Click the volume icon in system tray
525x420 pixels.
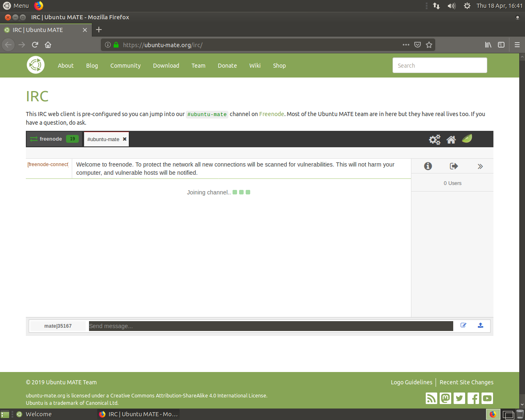(452, 6)
